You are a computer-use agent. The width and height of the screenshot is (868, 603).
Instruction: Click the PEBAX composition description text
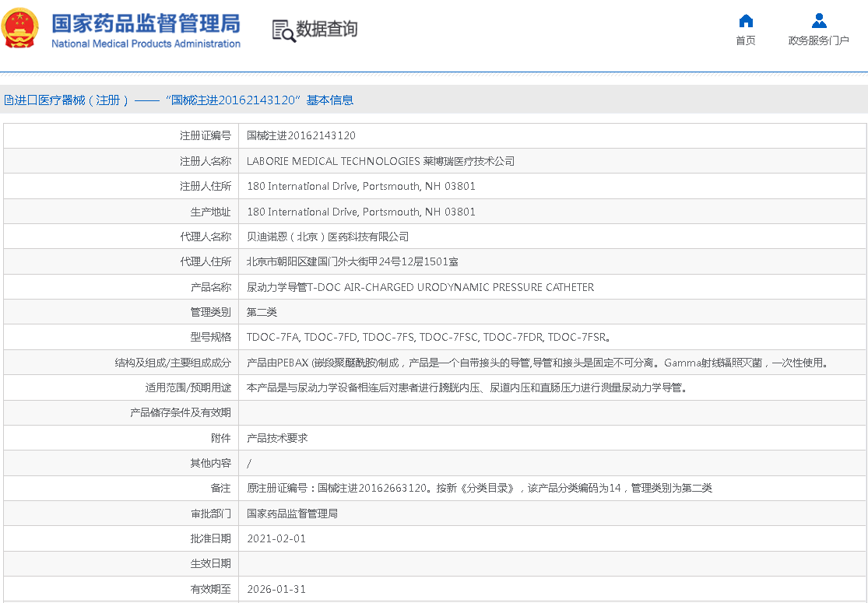point(538,363)
